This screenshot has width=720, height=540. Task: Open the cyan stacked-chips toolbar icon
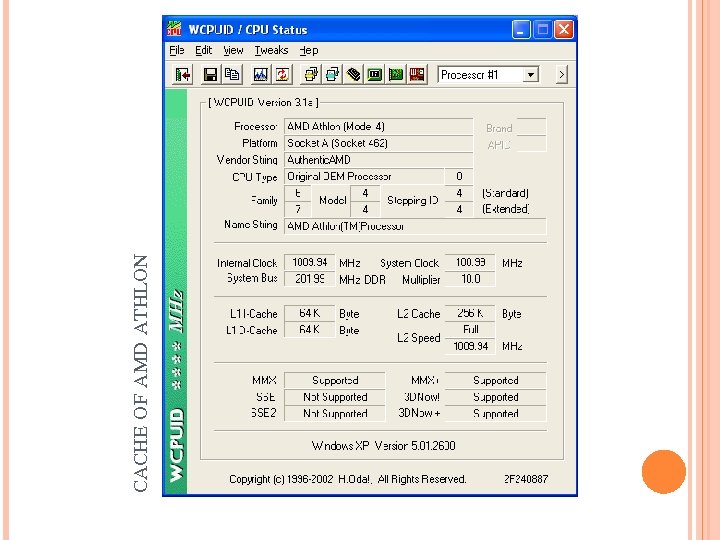pyautogui.click(x=332, y=75)
